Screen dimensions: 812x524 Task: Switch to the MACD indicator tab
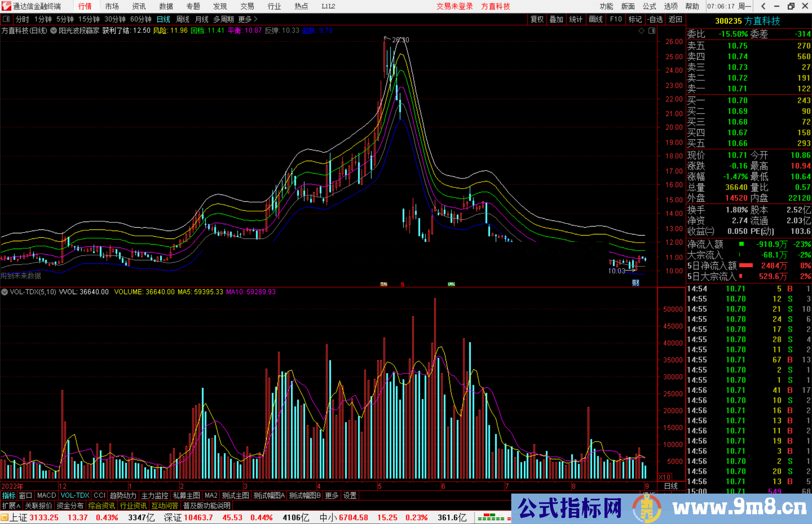46,495
